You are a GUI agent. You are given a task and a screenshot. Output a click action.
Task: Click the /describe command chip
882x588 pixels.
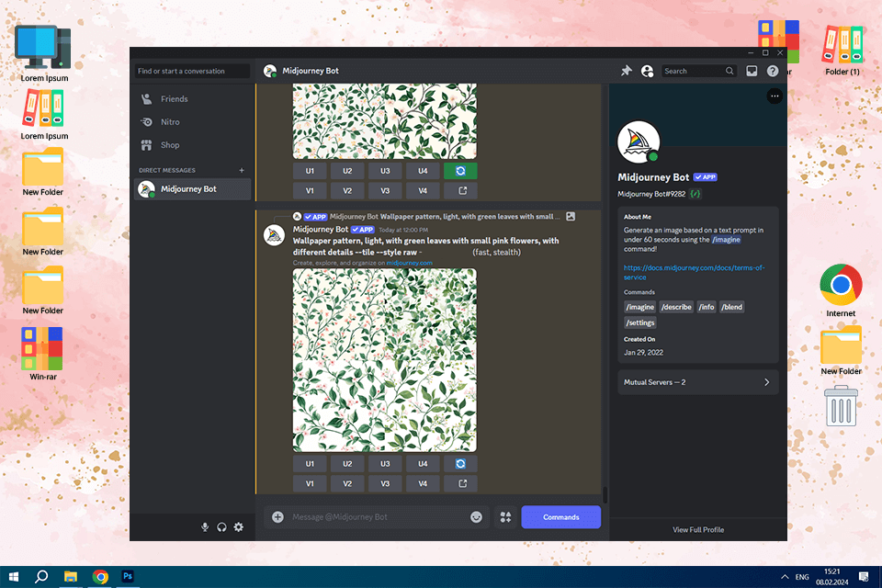677,307
